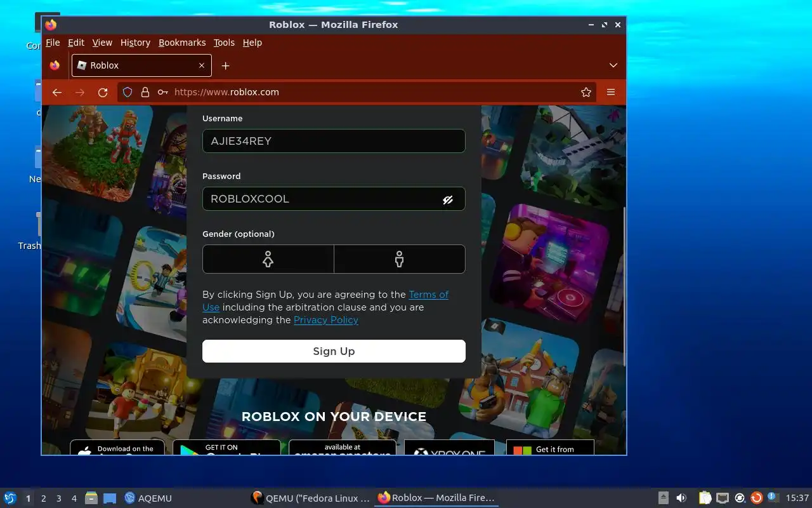The image size is (812, 508).
Task: Open the Microsoft store badge
Action: [x=550, y=448]
